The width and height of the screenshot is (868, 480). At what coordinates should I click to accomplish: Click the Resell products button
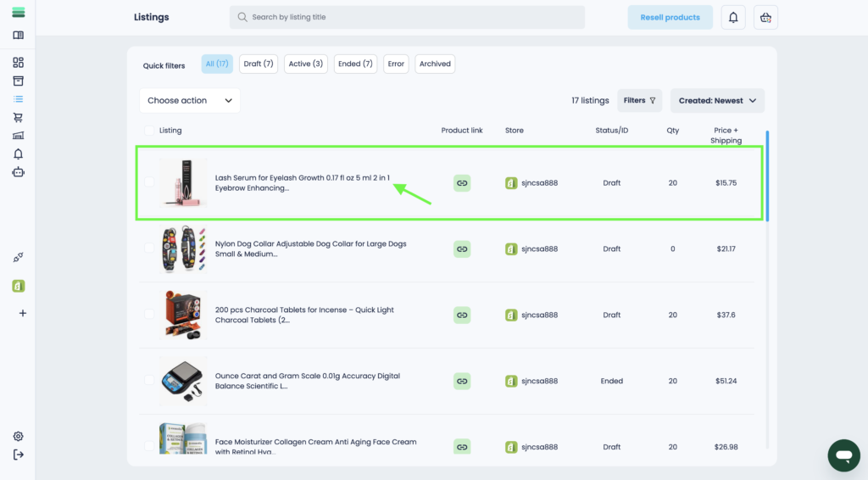[x=670, y=17]
